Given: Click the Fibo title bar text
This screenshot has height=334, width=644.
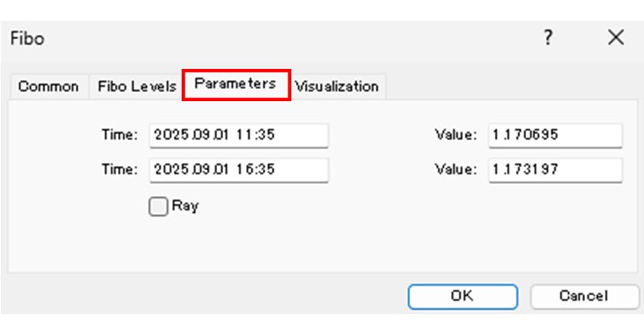Looking at the screenshot, I should 27,39.
